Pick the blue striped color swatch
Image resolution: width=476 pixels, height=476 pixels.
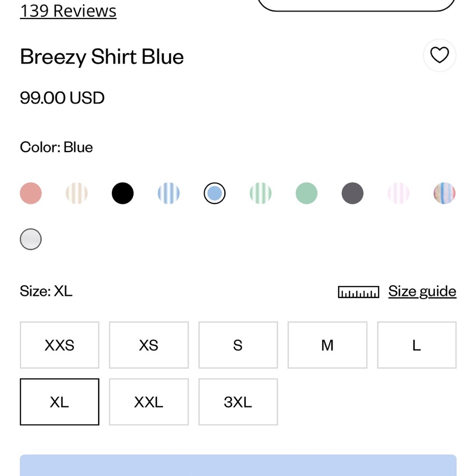(169, 193)
